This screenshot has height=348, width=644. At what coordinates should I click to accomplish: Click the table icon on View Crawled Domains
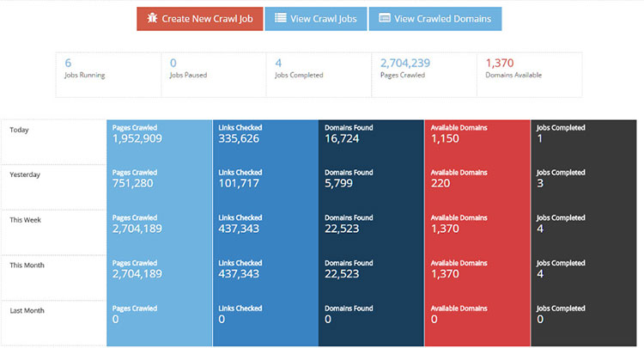tap(385, 18)
